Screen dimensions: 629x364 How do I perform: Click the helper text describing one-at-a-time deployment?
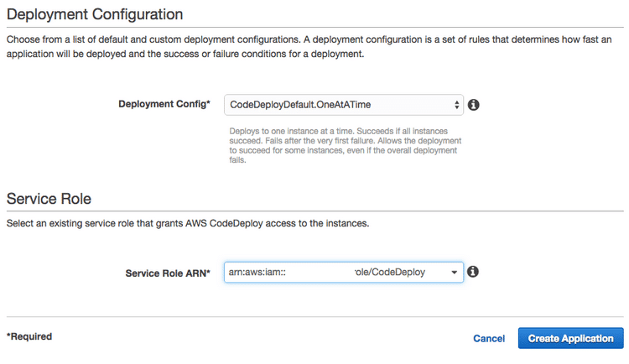point(346,145)
